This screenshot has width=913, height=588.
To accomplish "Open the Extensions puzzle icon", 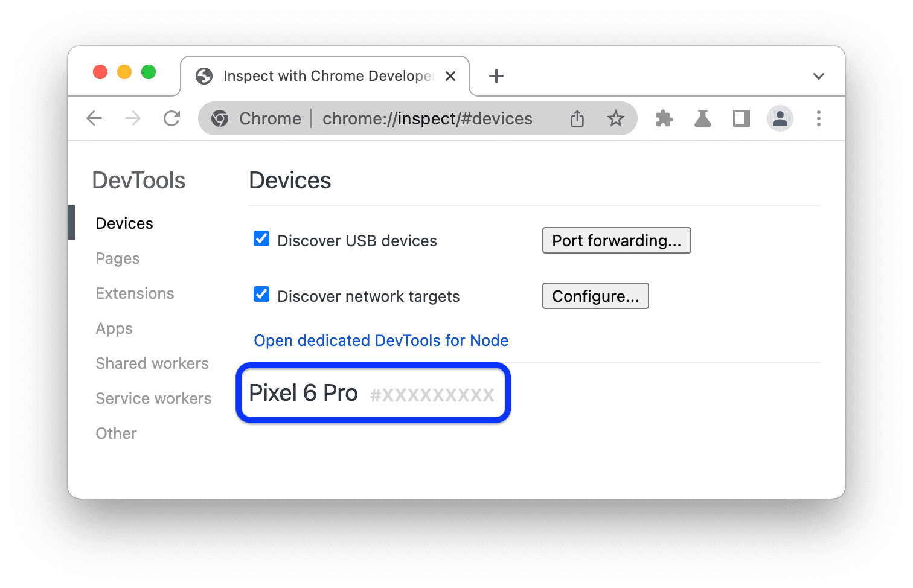I will click(x=664, y=118).
